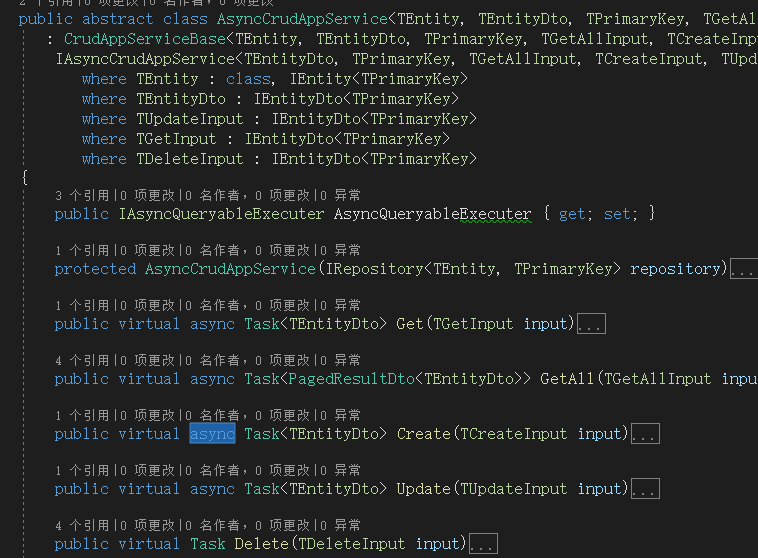Click '0 名作者' CodeLens entry above Update method
Image resolution: width=758 pixels, height=558 pixels.
pyautogui.click(x=213, y=470)
